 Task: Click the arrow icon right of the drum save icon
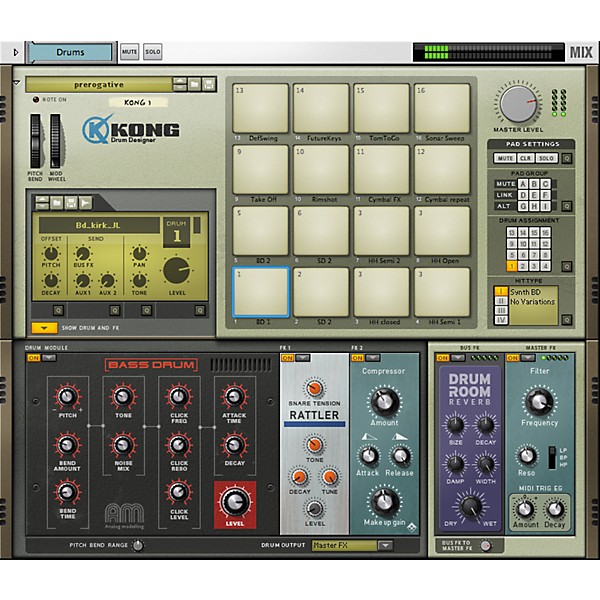(x=85, y=202)
